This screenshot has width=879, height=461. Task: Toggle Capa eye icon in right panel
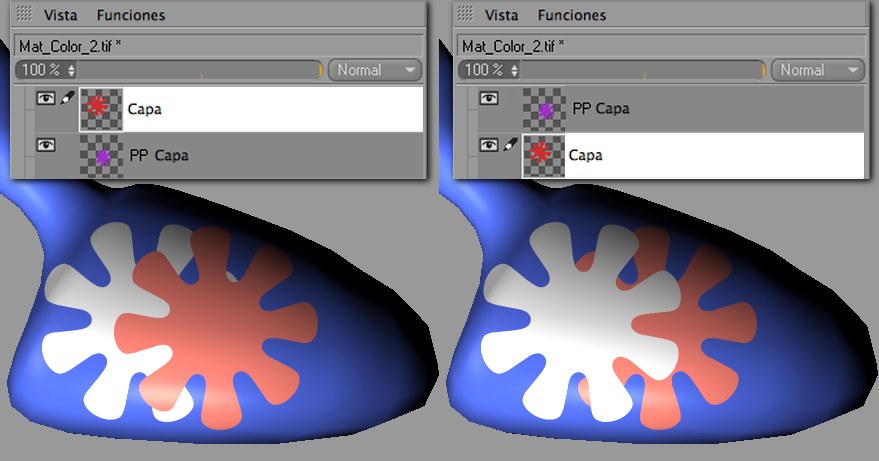coord(489,146)
